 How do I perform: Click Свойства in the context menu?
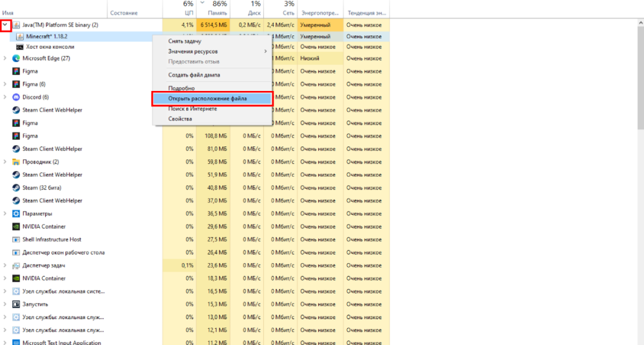180,119
